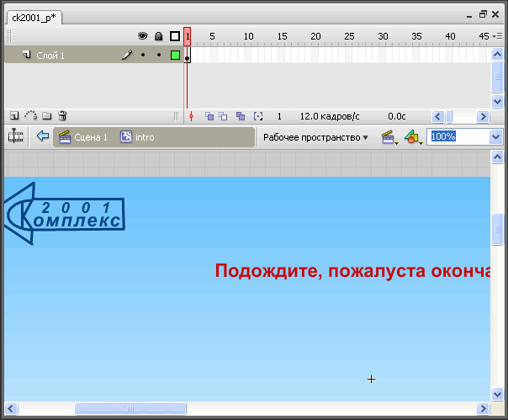508x420 pixels.
Task: Click the padlock lock all layers icon
Action: coord(158,36)
